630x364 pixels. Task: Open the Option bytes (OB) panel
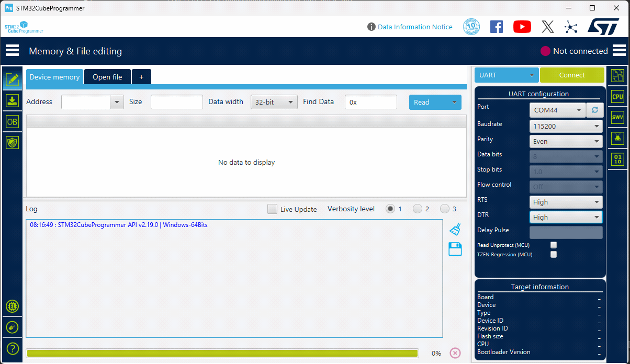(x=12, y=121)
